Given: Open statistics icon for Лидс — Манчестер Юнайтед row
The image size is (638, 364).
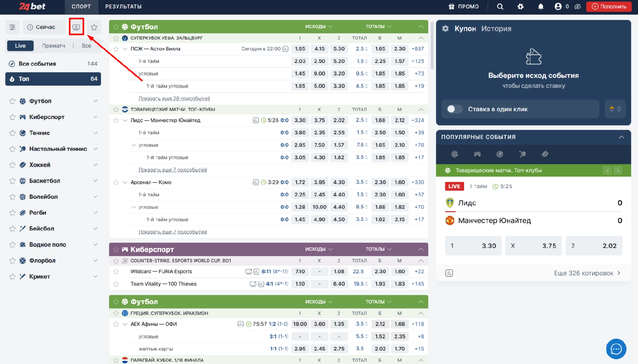Looking at the screenshot, I should tap(256, 120).
